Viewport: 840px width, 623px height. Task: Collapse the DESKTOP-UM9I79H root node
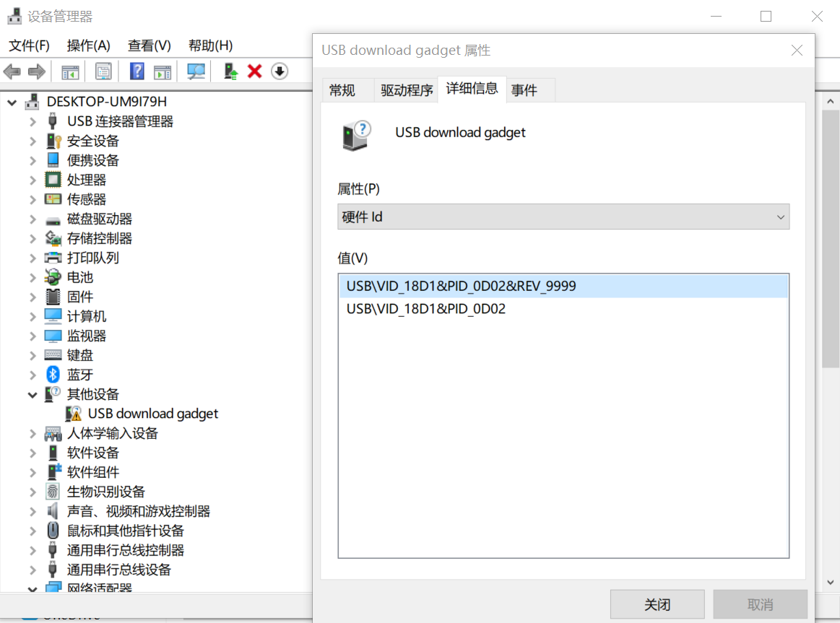(12, 102)
